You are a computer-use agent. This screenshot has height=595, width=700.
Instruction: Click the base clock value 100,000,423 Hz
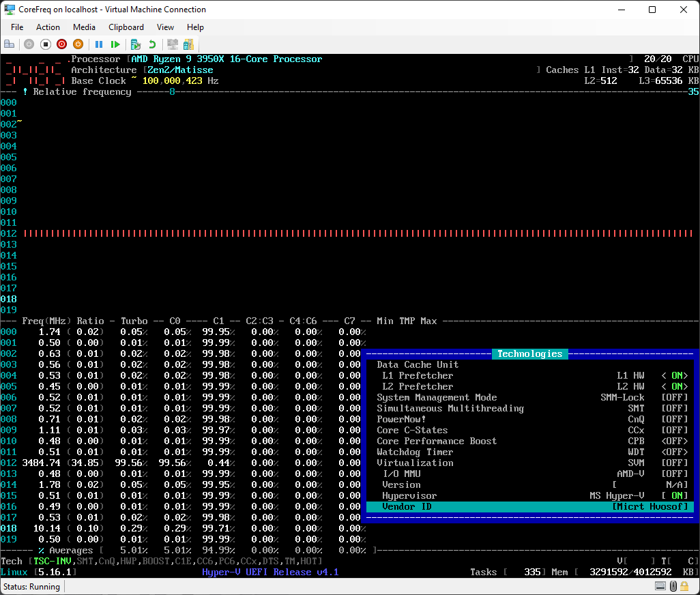pyautogui.click(x=180, y=81)
